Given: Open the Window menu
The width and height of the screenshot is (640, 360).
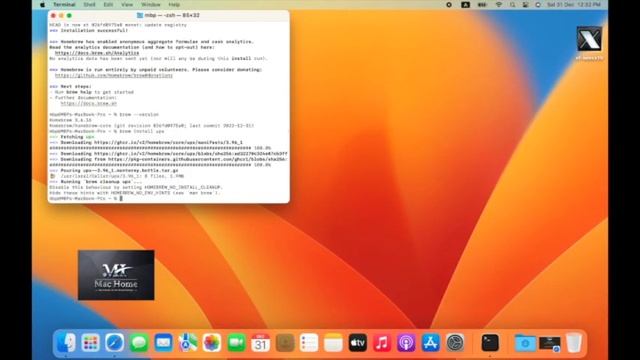Looking at the screenshot, I should 151,4.
